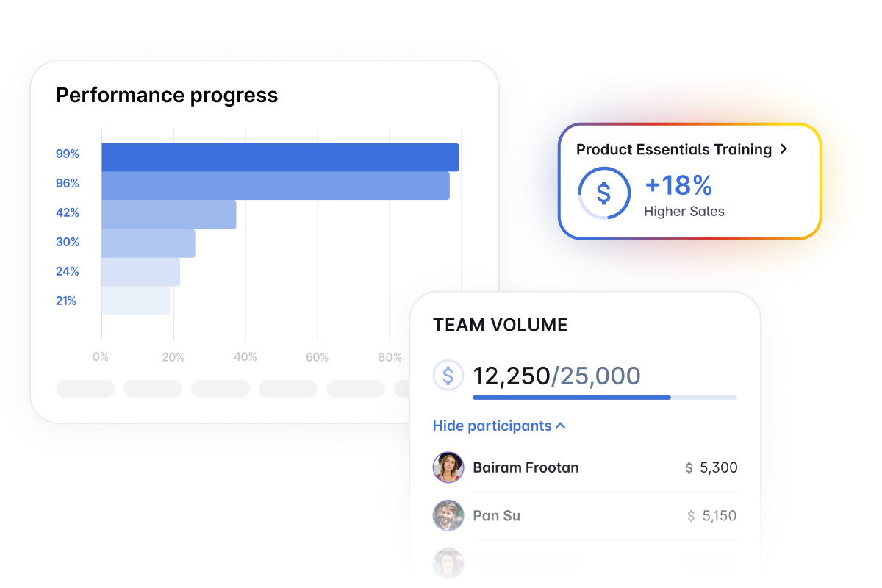Click the Hide participants link text

click(492, 426)
